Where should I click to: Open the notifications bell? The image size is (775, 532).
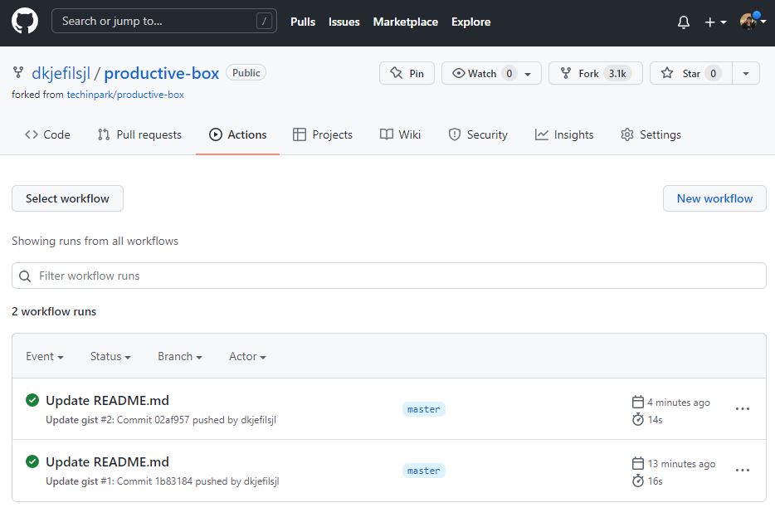pyautogui.click(x=684, y=22)
